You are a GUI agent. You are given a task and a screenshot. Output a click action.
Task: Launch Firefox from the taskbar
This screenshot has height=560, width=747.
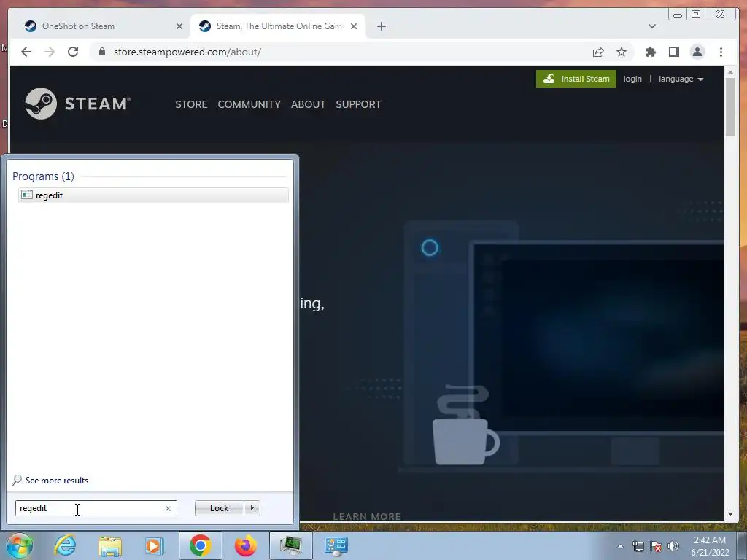[x=245, y=545]
